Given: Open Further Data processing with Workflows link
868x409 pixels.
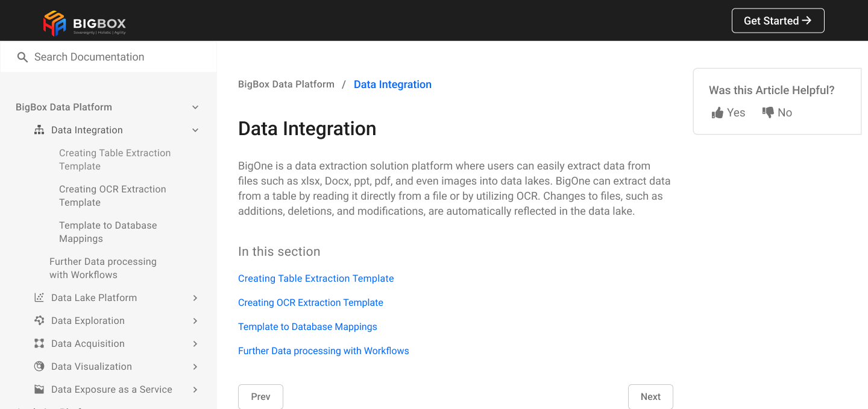Looking at the screenshot, I should pyautogui.click(x=323, y=351).
